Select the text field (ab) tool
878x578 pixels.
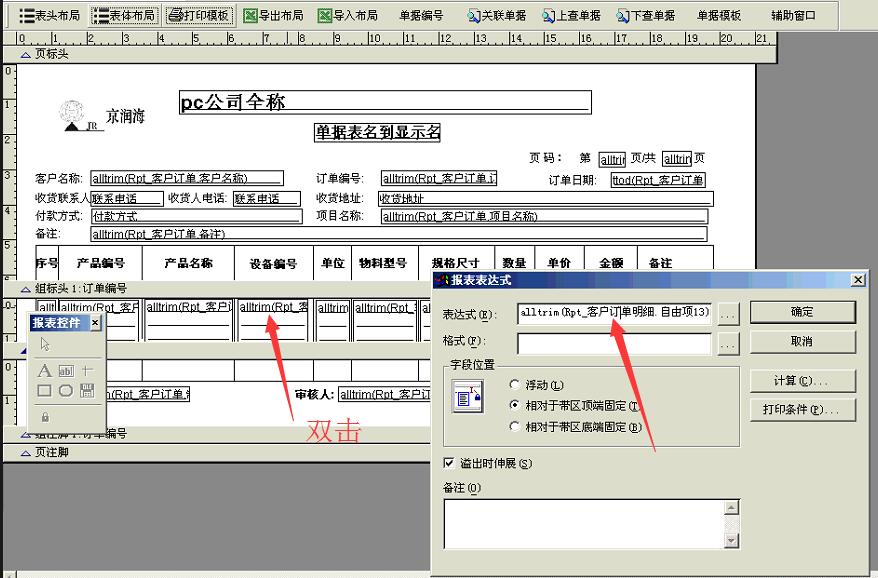point(66,372)
